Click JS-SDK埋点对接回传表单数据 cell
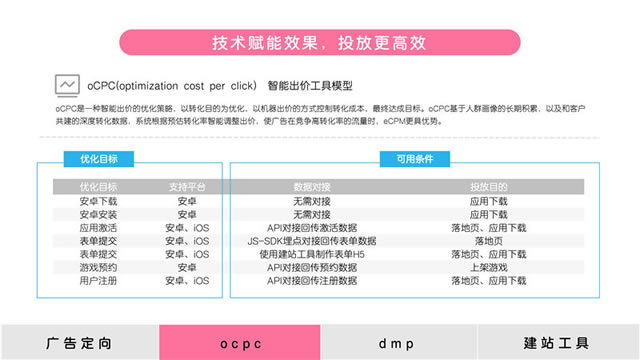Image resolution: width=640 pixels, height=360 pixels. [312, 241]
